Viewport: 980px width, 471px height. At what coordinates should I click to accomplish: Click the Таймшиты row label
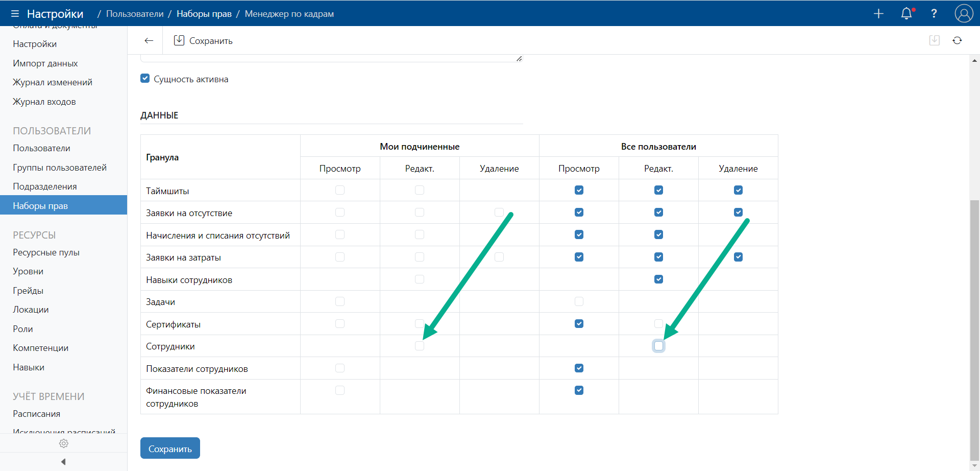(167, 191)
